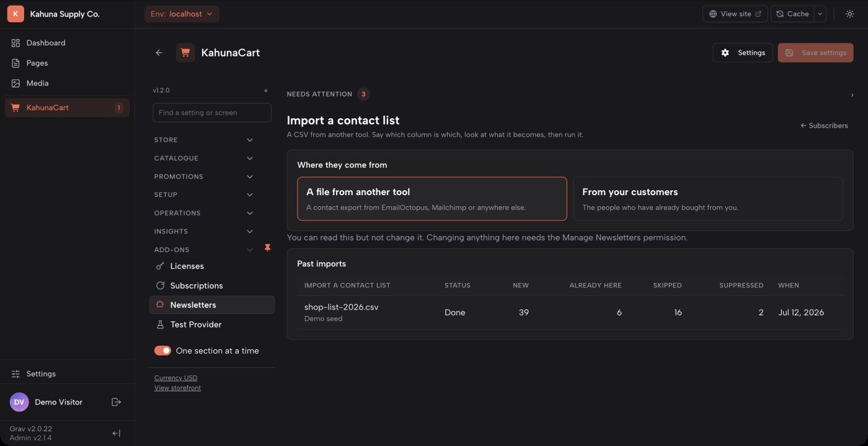
Task: Click the notification badge on KahunaCart sidebar item
Action: tap(119, 108)
